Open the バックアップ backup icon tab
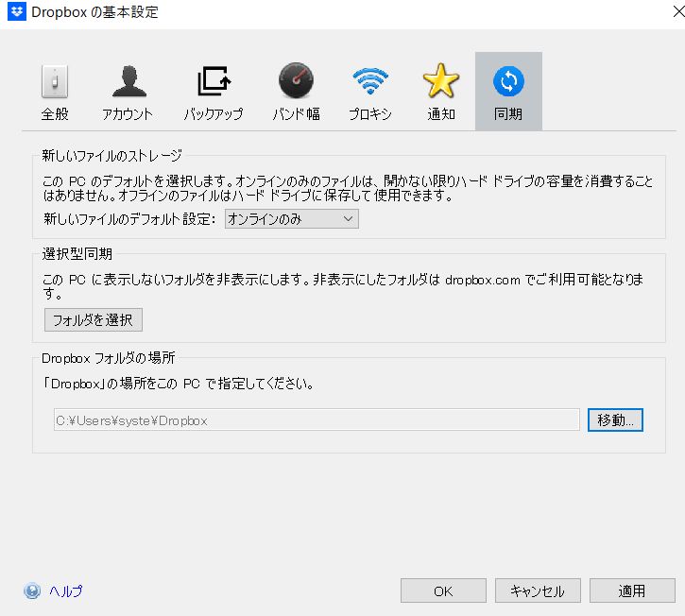Screen dimensions: 685x616 click(214, 93)
